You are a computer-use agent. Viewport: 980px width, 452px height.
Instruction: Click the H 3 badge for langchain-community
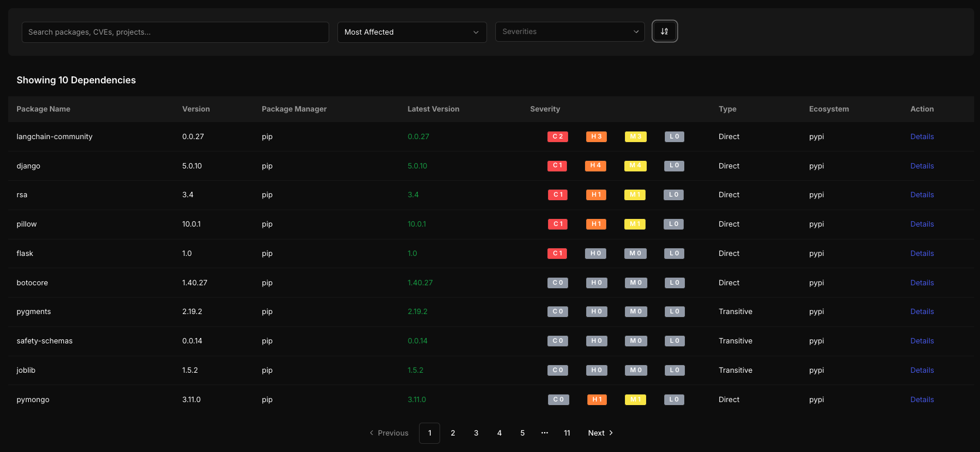pos(596,137)
